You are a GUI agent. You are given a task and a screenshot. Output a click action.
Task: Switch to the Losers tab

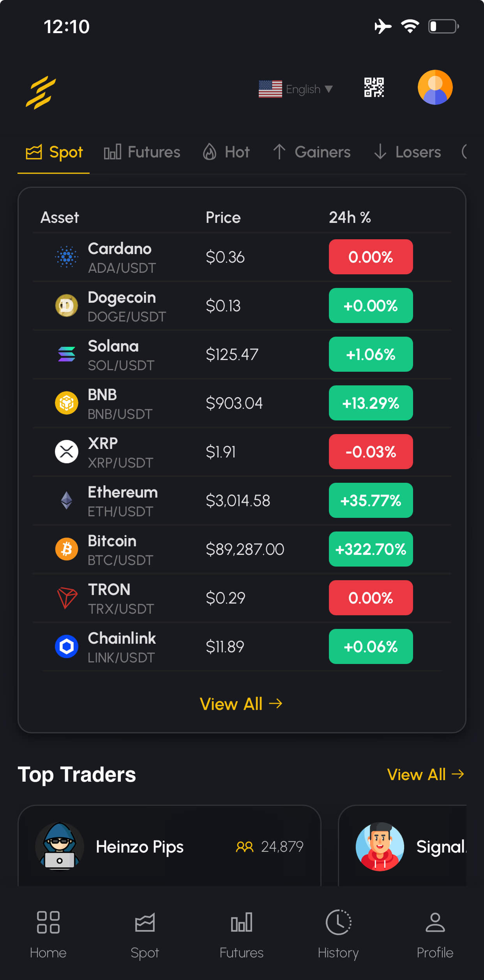408,152
